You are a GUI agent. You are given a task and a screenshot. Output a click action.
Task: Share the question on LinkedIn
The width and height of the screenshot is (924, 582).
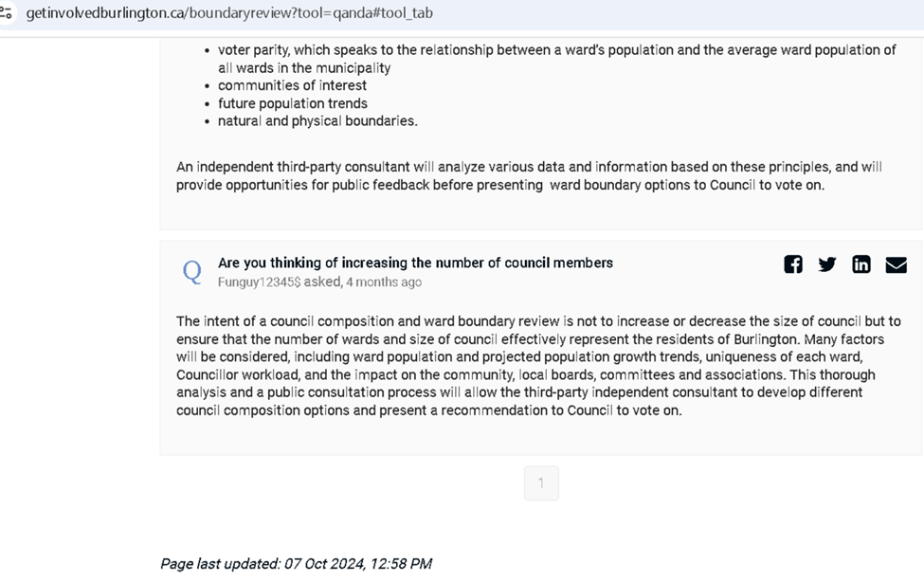point(861,264)
